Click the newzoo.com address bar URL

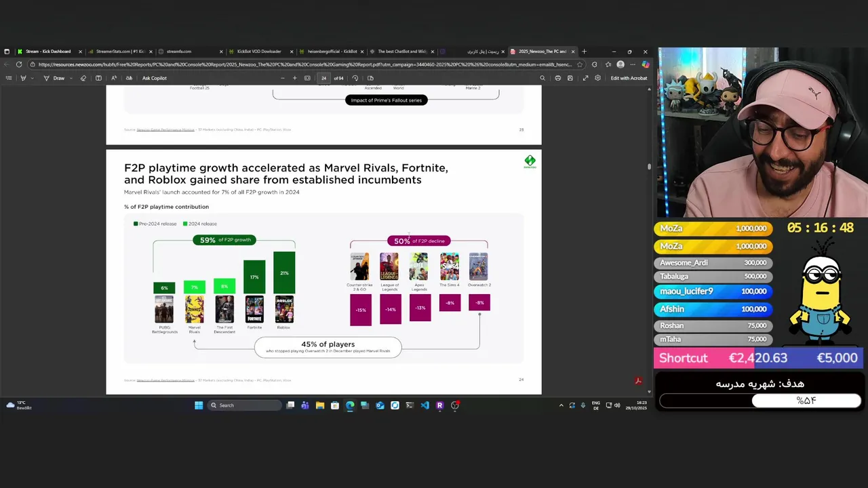click(x=305, y=64)
